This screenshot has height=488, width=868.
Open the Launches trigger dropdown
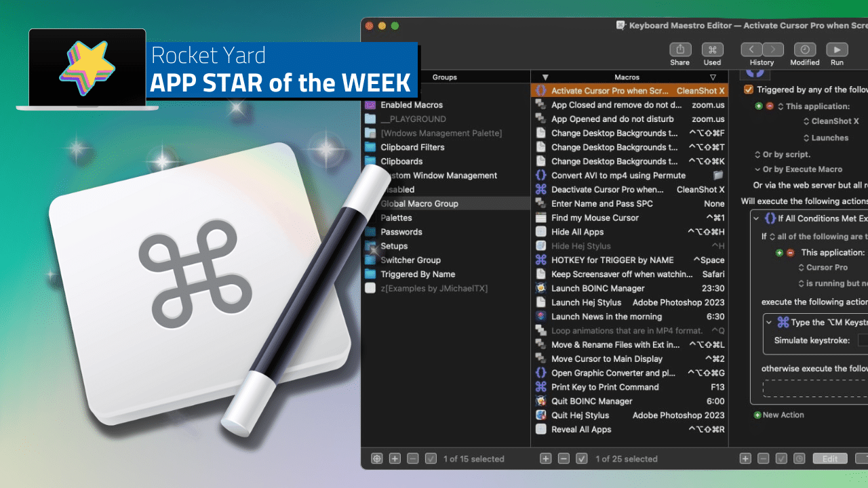click(829, 138)
